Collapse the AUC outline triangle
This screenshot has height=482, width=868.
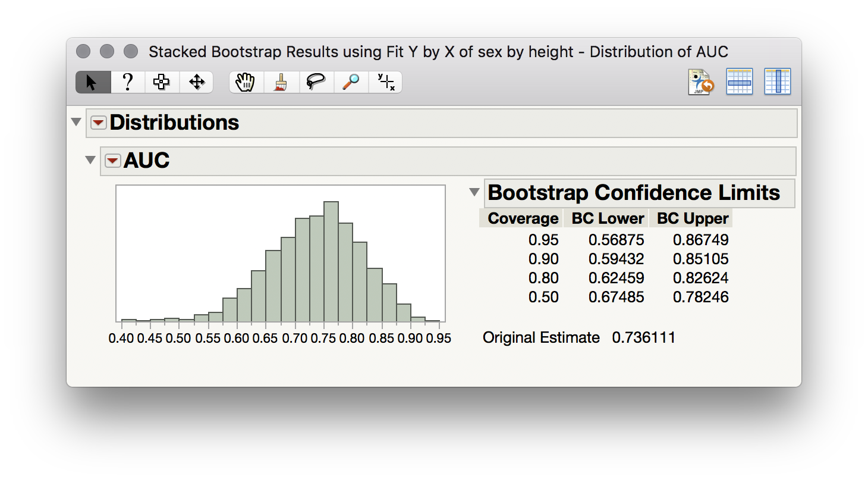tap(90, 159)
